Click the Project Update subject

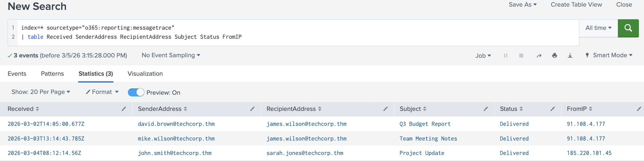tap(422, 153)
